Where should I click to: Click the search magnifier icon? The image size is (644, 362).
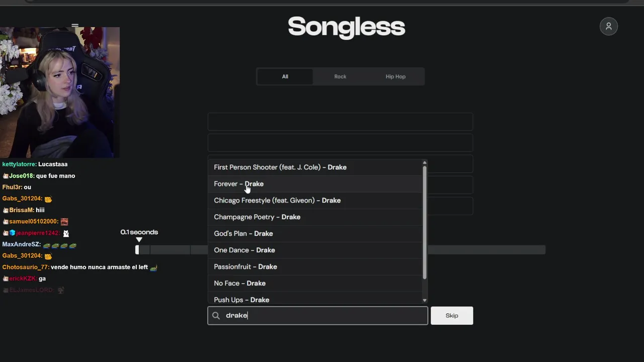point(216,315)
